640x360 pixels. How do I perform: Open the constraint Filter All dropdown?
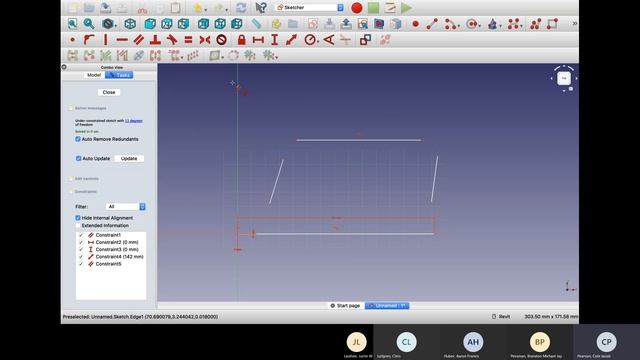click(x=125, y=207)
